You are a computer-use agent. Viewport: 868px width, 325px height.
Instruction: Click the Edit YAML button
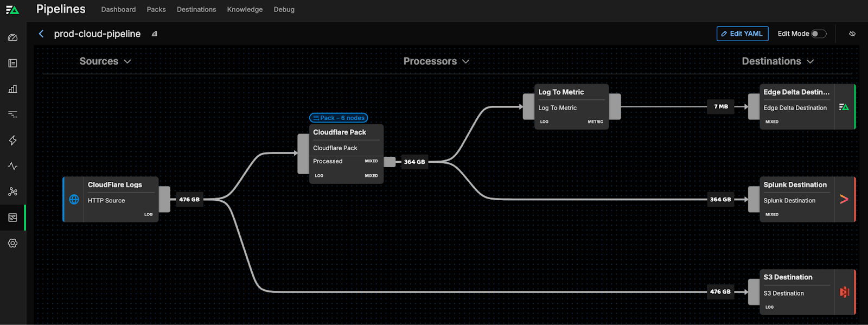(742, 34)
